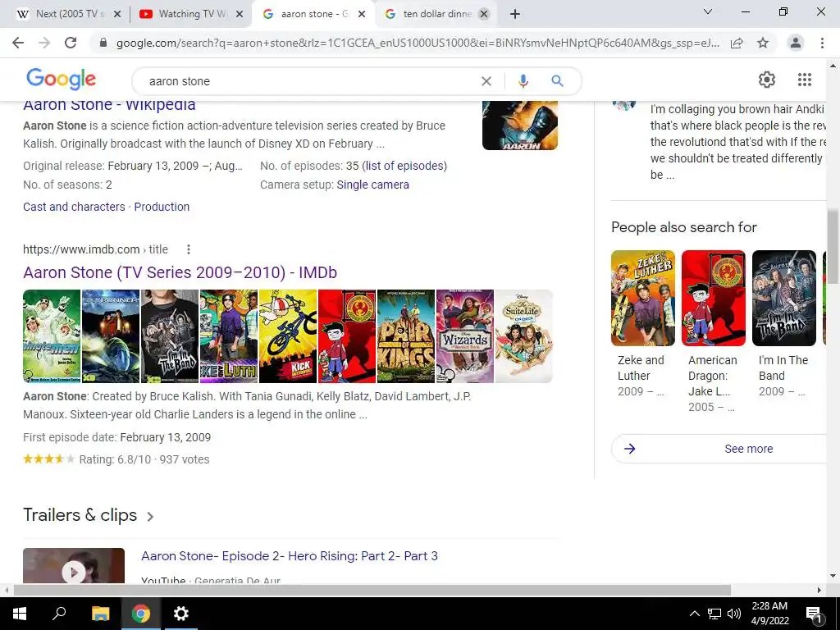Viewport: 840px width, 630px height.
Task: Click the Wizards poster in IMDb strip
Action: tap(465, 336)
